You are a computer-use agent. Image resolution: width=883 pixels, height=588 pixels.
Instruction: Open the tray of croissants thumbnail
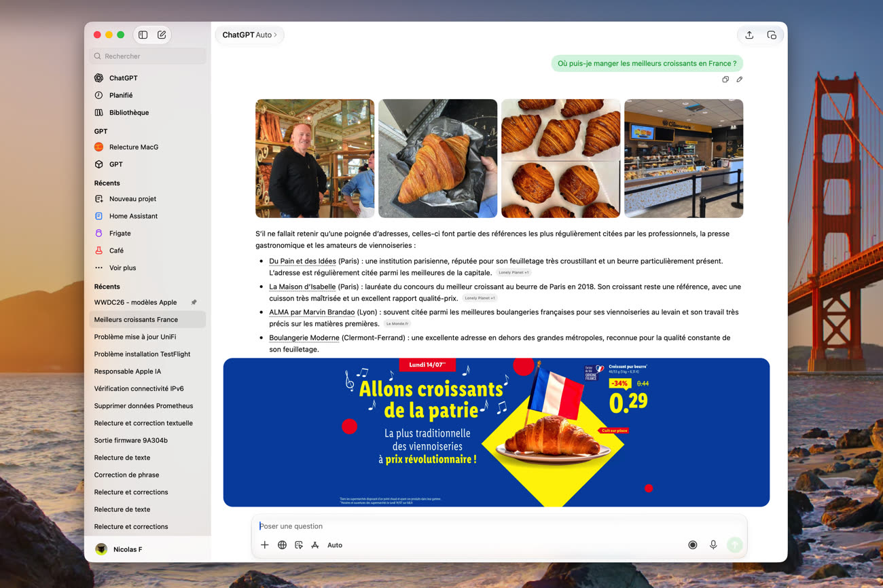[x=560, y=158]
